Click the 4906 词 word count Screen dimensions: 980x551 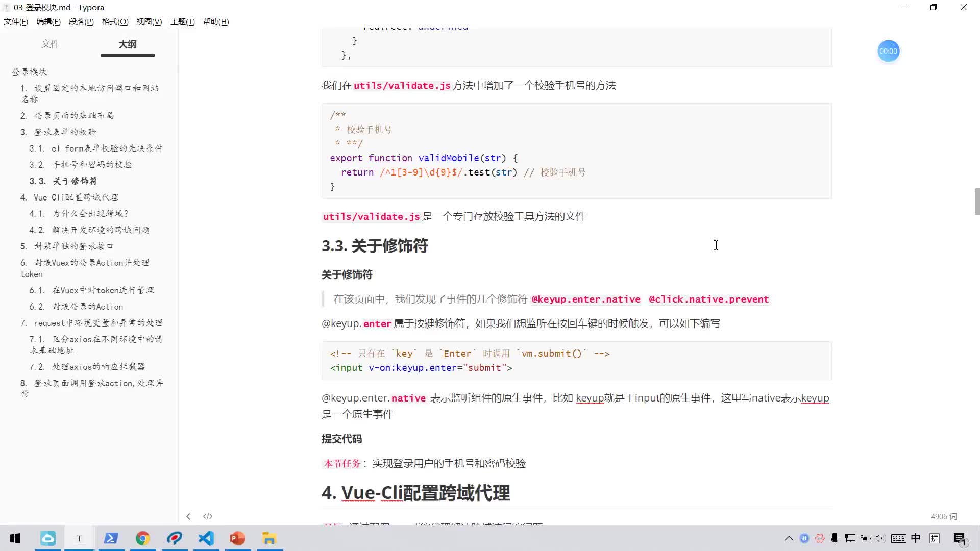tap(944, 516)
